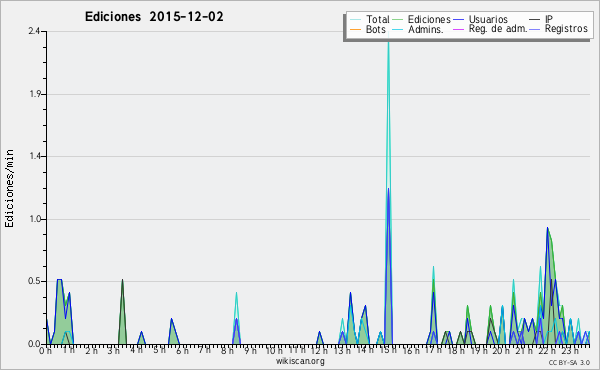Click the 'Bots' legend entry

(x=368, y=29)
